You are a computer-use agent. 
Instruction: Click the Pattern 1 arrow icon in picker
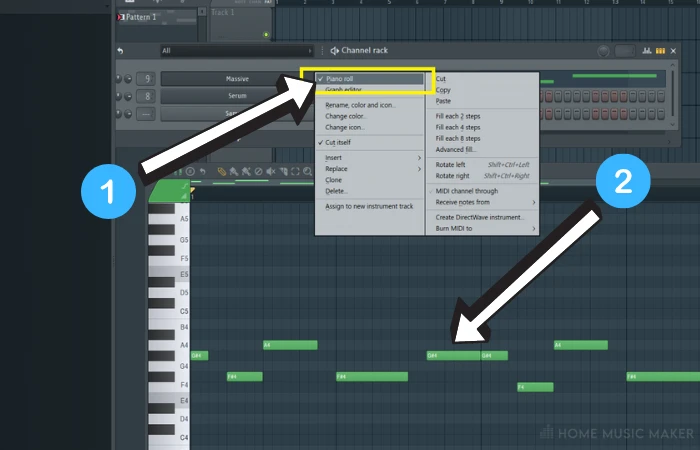coord(121,17)
